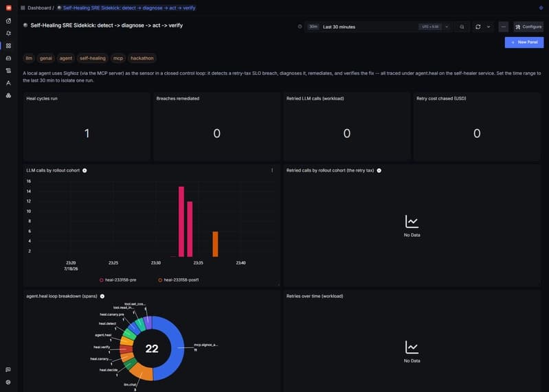Click the Heal cycles run panel value 1

(87, 133)
